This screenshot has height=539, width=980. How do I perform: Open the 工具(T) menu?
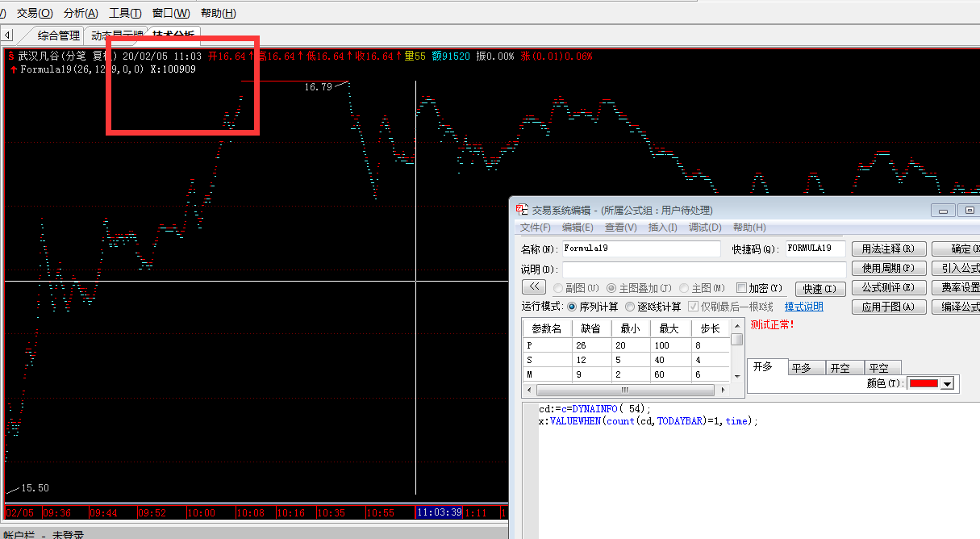(125, 13)
